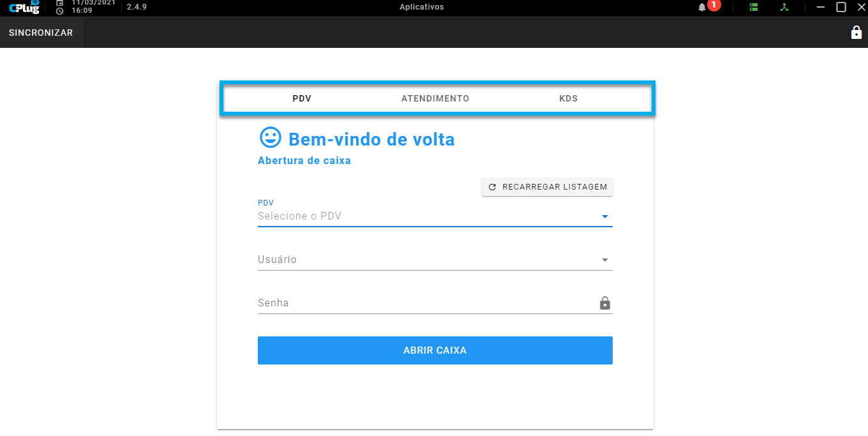Click SINCRONIZAR in the top bar
868x436 pixels.
pos(41,33)
